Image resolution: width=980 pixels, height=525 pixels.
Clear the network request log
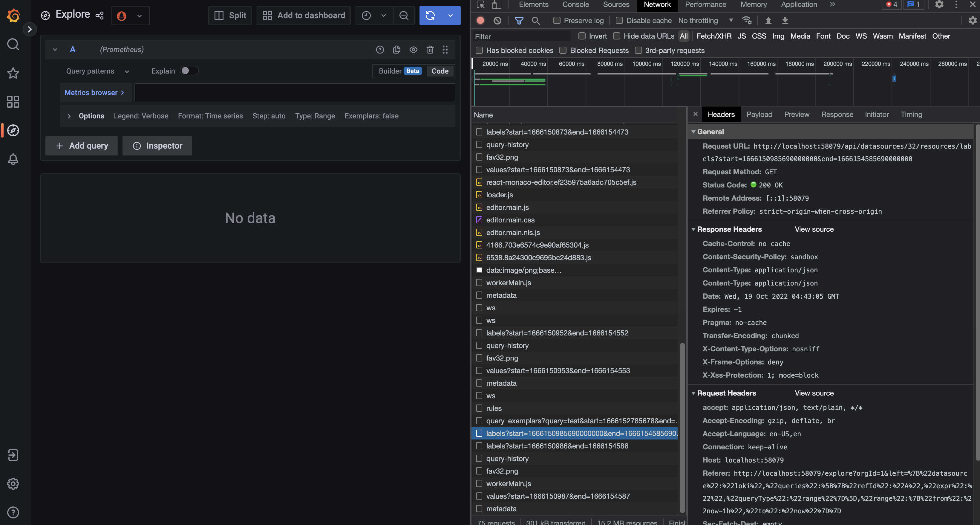[497, 21]
